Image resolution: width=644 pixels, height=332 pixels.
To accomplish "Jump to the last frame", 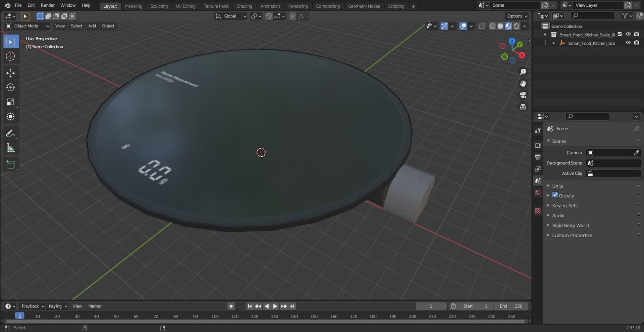I will click(x=292, y=306).
